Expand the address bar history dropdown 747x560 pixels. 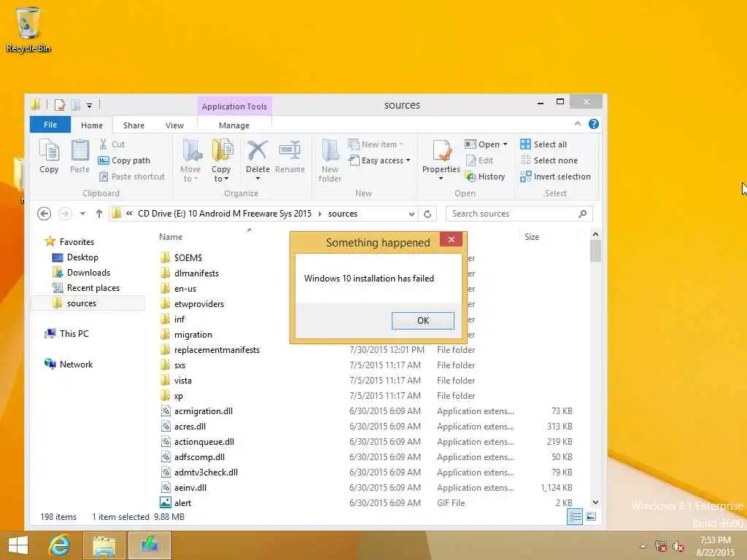(x=411, y=214)
